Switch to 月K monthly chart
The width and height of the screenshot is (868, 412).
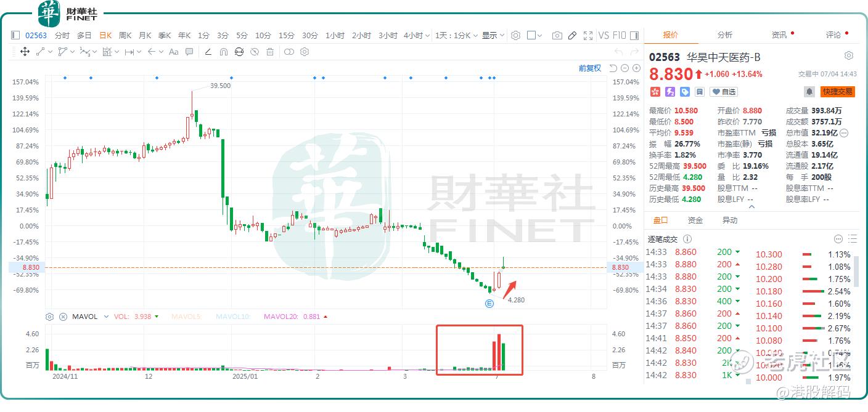(x=145, y=35)
